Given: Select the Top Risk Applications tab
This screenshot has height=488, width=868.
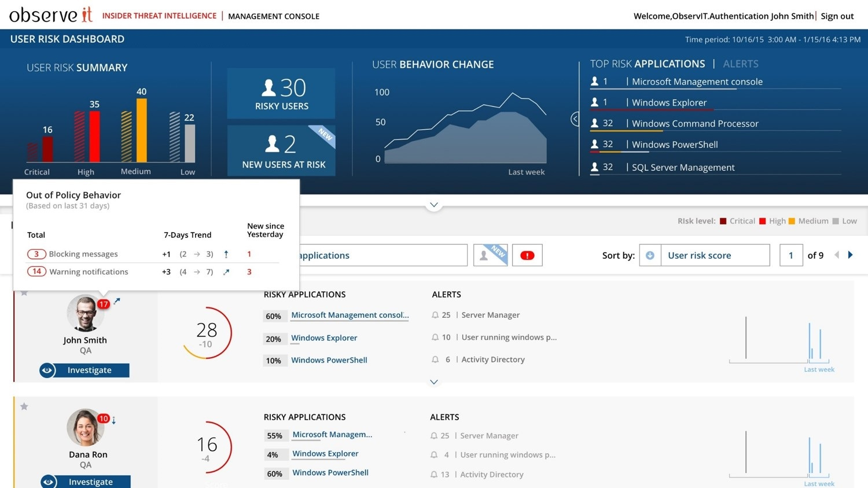Looking at the screenshot, I should [x=648, y=64].
